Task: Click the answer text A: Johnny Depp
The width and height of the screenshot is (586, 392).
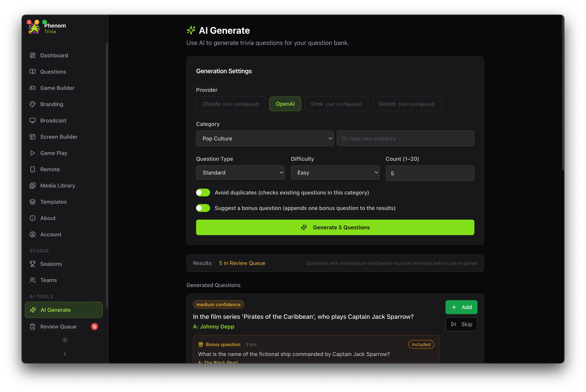Action: point(213,326)
